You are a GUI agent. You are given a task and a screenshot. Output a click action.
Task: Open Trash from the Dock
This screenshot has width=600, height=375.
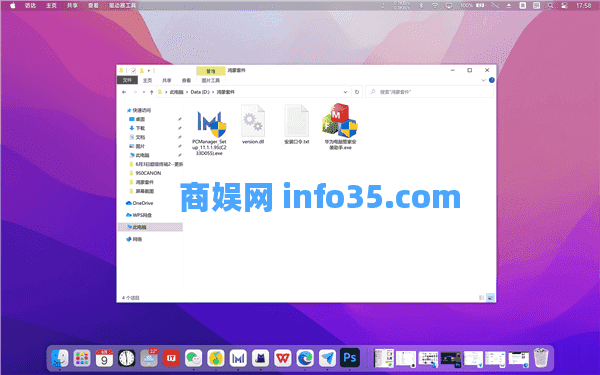pyautogui.click(x=541, y=358)
